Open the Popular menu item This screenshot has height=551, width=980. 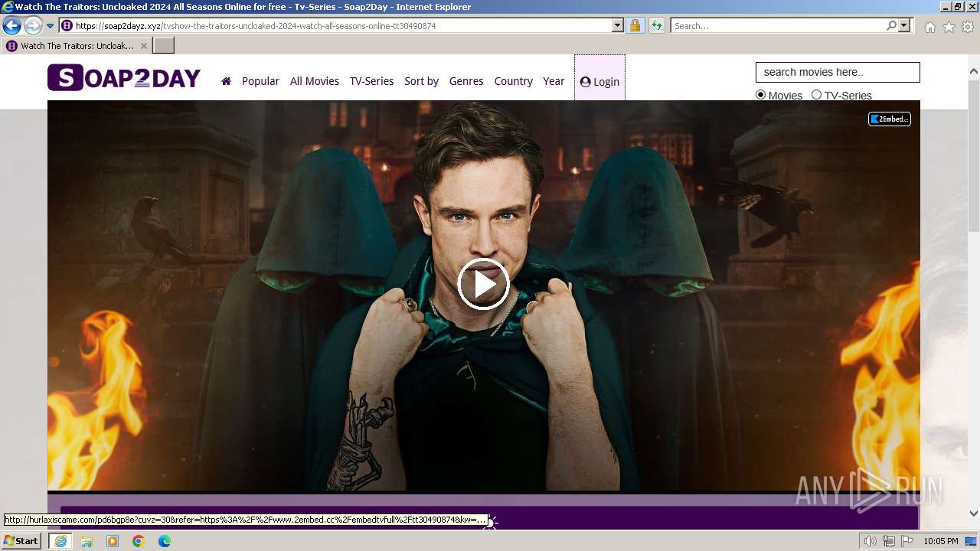(260, 81)
